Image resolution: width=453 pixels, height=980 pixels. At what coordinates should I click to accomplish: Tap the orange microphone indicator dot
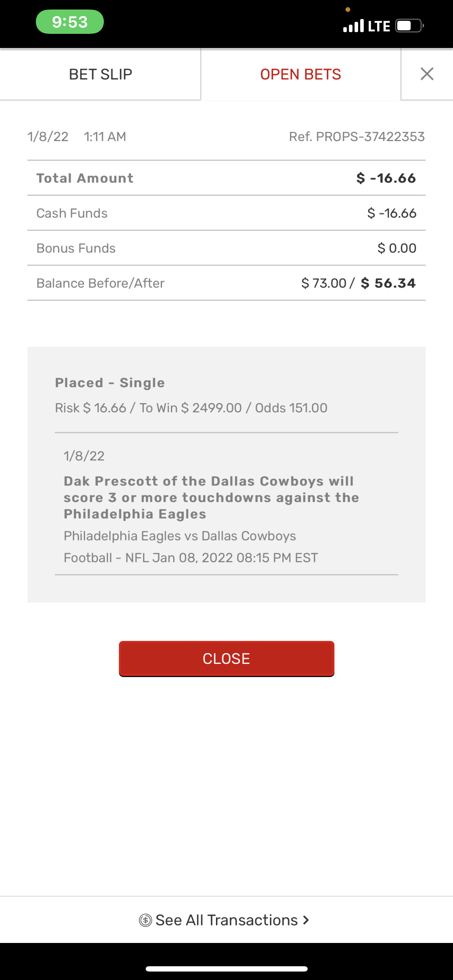(x=348, y=10)
